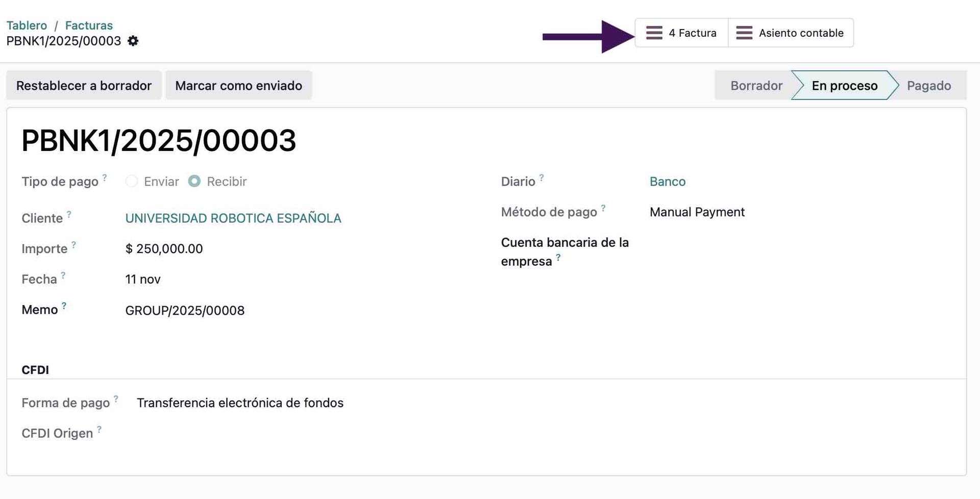Click the help icon beside Importe
Screen dimensions: 980x499
pyautogui.click(x=73, y=244)
